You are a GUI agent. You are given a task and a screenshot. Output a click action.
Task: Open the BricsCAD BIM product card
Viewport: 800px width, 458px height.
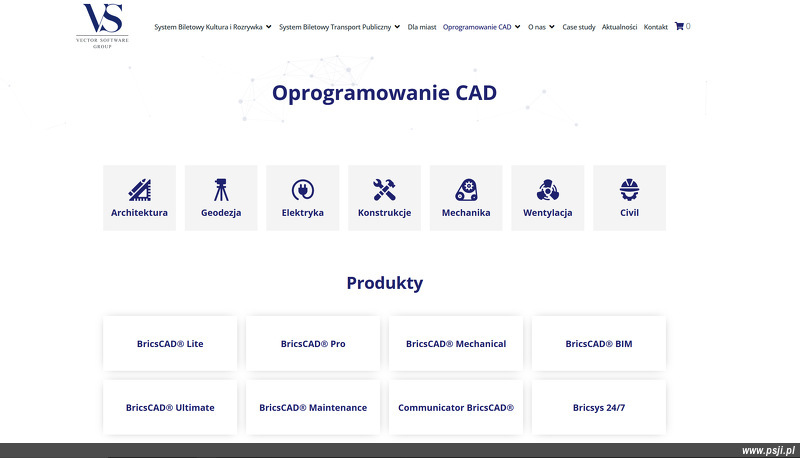point(598,343)
